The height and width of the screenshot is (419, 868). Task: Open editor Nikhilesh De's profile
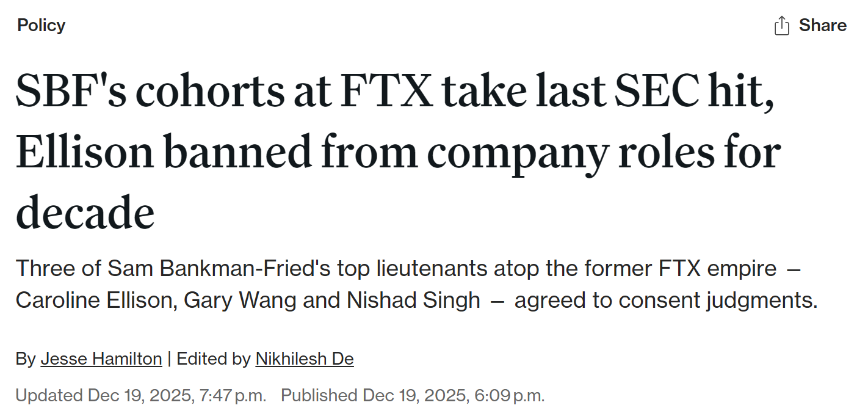[x=305, y=359]
